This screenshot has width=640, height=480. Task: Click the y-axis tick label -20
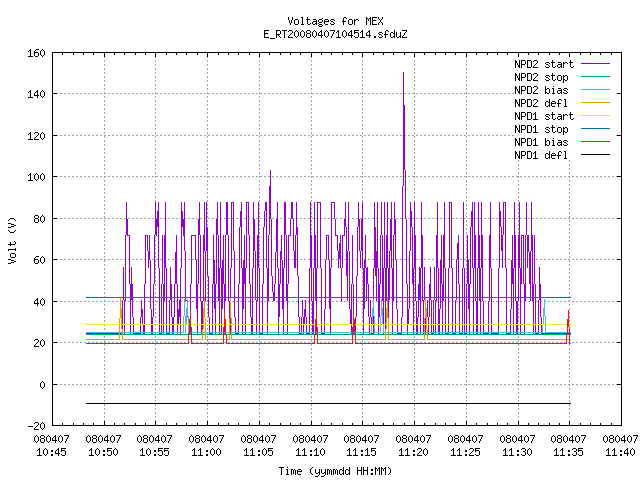36,426
